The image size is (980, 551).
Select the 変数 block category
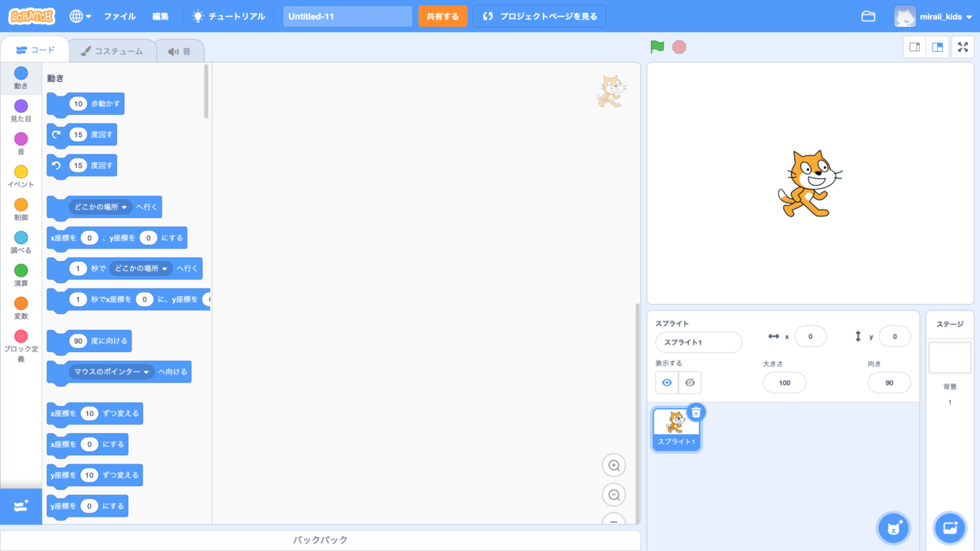pos(20,309)
